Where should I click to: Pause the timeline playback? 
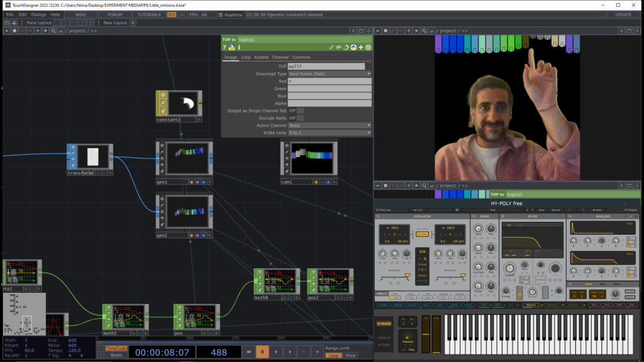(x=262, y=352)
